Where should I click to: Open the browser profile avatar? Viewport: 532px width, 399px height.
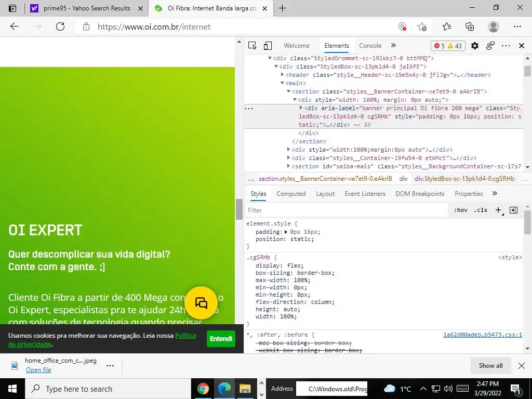494,26
